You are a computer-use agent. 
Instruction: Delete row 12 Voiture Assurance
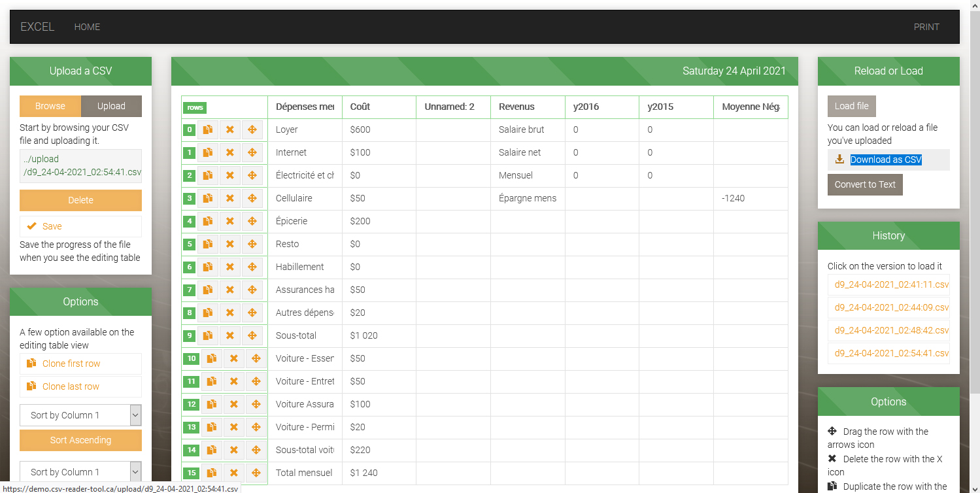click(x=234, y=404)
